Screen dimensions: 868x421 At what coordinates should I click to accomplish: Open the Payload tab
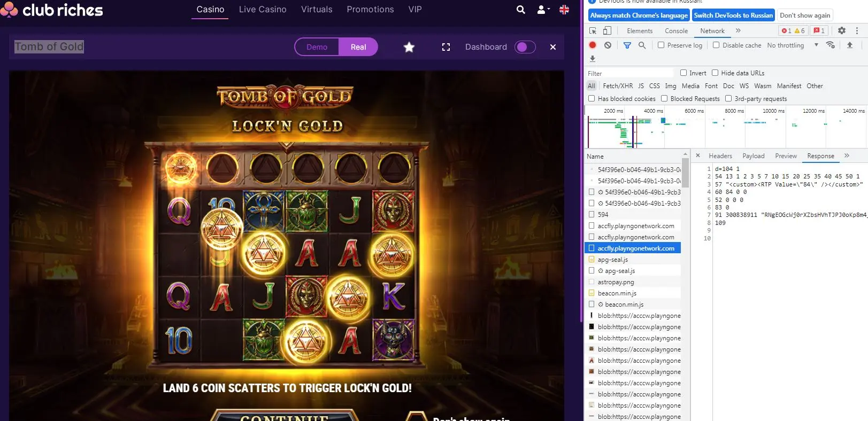point(753,156)
